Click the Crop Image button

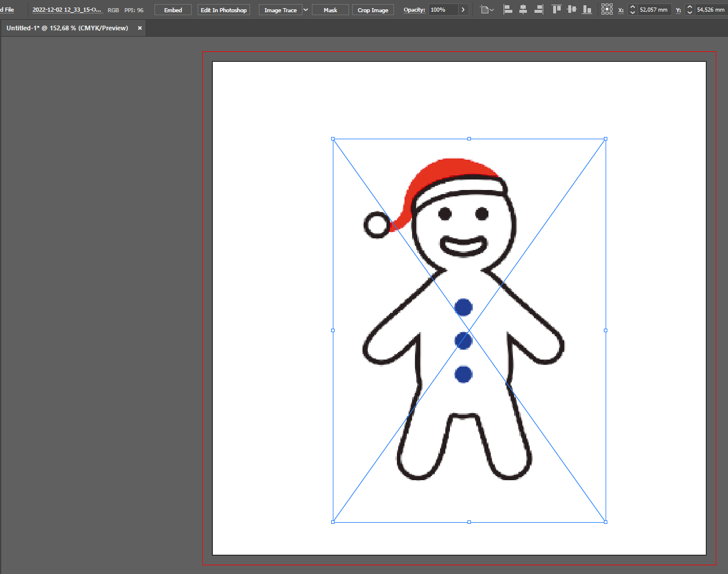tap(373, 10)
